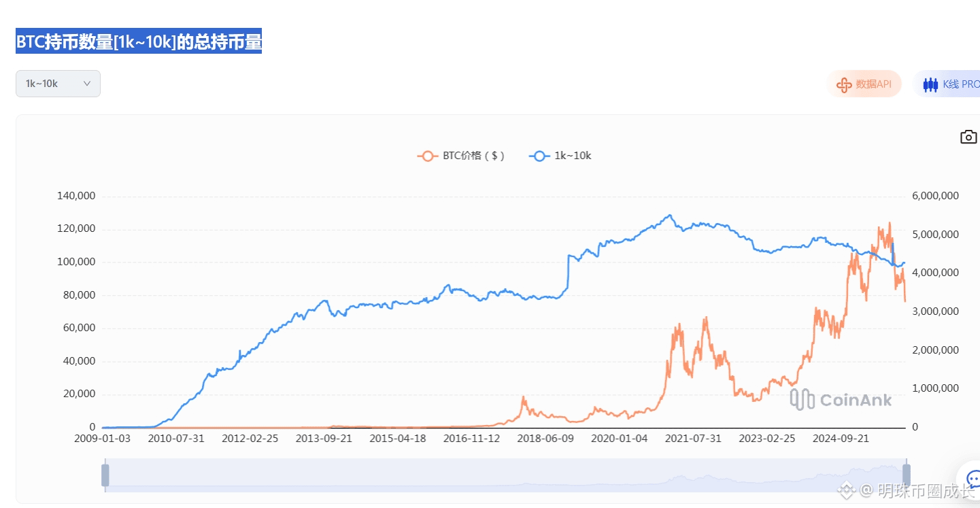
Task: Expand the 1k~10k holdings range dropdown
Action: 58,84
